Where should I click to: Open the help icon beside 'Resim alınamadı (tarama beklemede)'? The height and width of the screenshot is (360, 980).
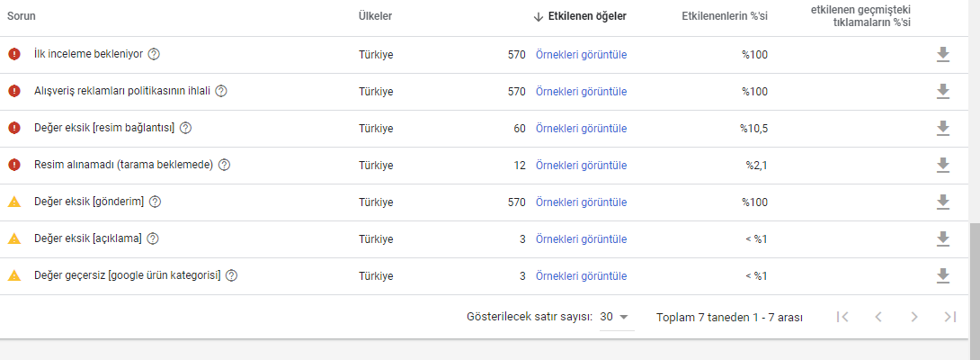click(x=225, y=166)
